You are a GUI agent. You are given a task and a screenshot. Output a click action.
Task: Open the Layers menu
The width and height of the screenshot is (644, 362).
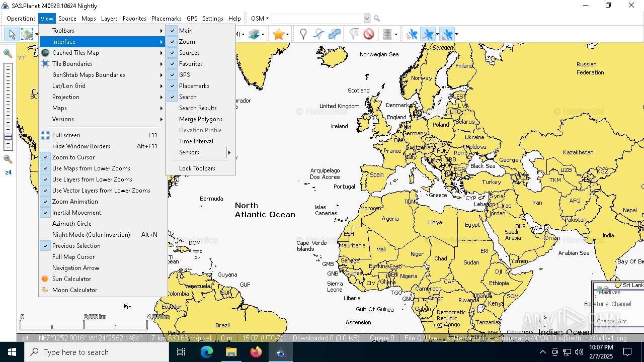point(109,19)
